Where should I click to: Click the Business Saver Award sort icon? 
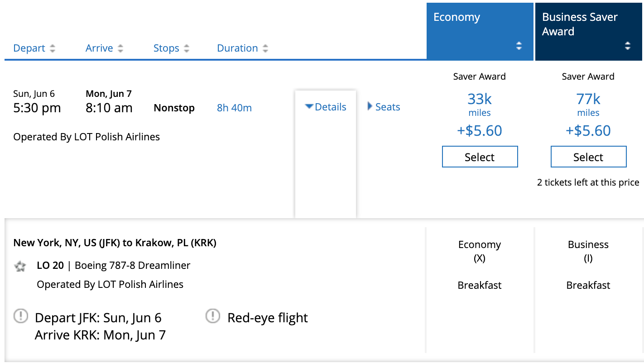tap(628, 46)
